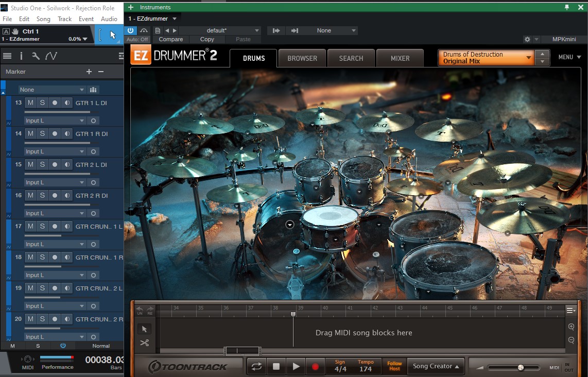Open the Song Creator panel
Screen dimensions: 588x377
coord(436,366)
